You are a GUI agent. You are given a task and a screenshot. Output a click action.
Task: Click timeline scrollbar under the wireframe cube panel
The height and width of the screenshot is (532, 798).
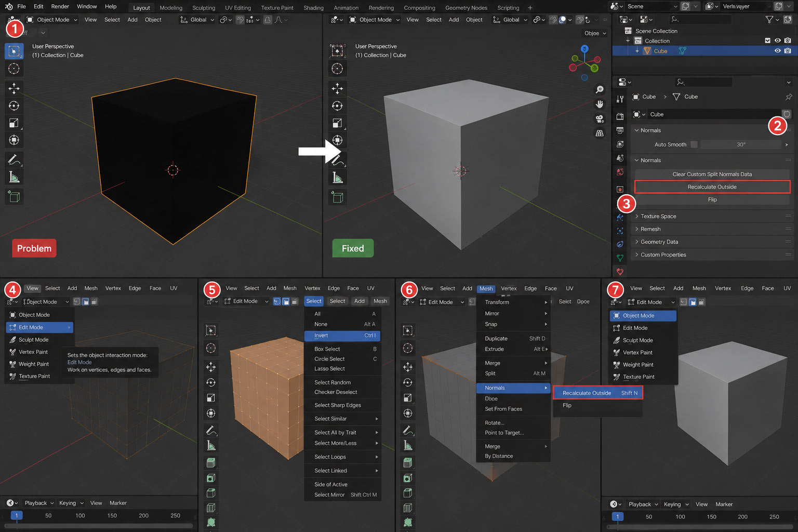click(x=98, y=526)
